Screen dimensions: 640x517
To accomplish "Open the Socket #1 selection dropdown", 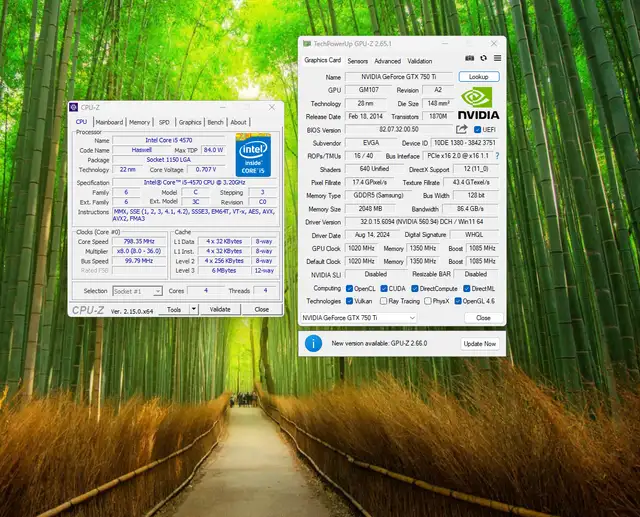I will point(138,291).
